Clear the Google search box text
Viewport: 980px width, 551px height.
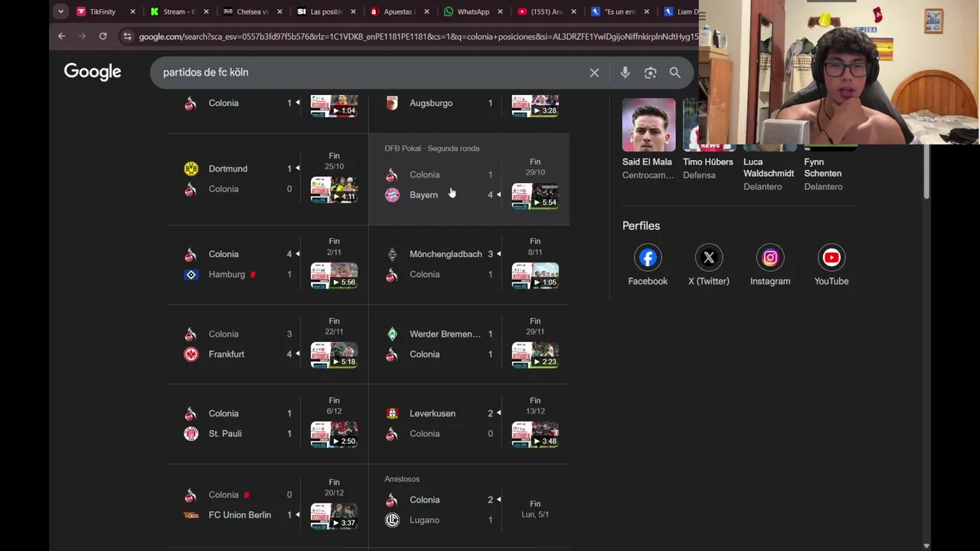(594, 73)
